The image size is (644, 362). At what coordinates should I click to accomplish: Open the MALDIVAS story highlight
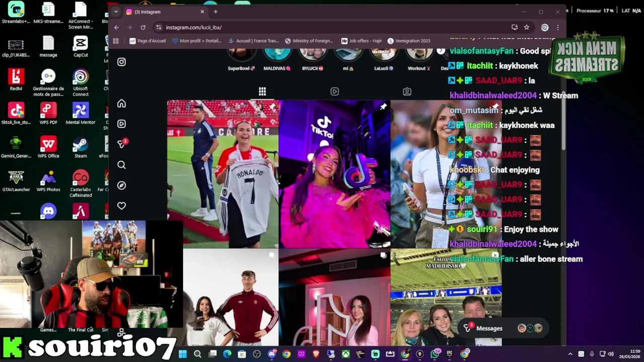[277, 60]
